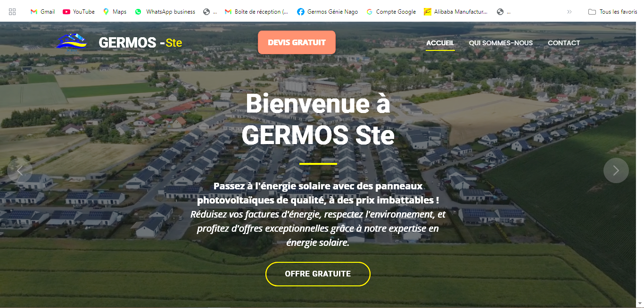Open Alibaba Manufactur... bookmark
This screenshot has width=644, height=308.
[456, 12]
